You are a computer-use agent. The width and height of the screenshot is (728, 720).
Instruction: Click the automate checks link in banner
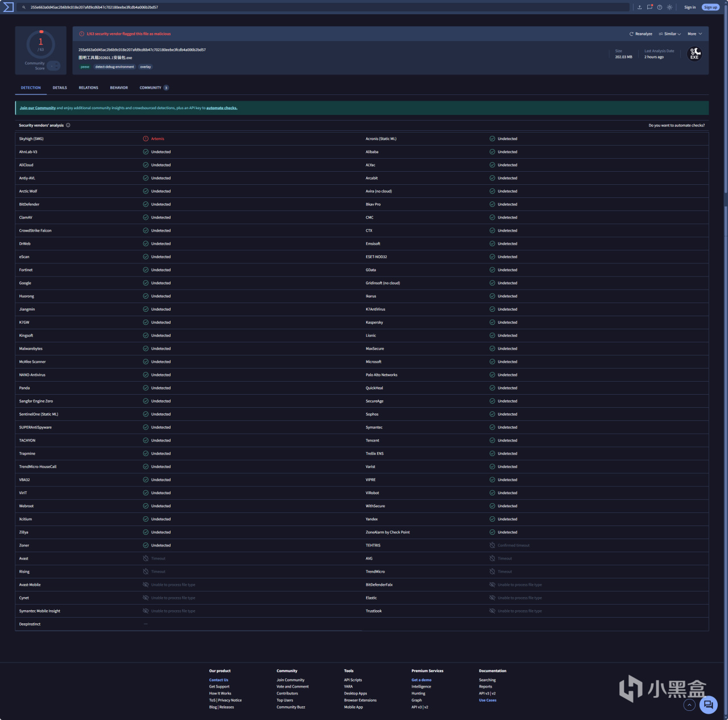click(222, 108)
